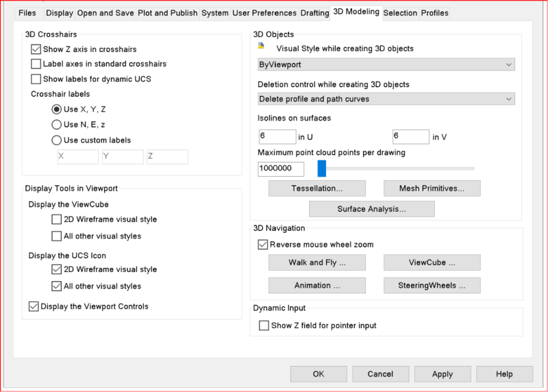Image resolution: width=548 pixels, height=392 pixels.
Task: Switch to the Drafting tab
Action: 314,13
